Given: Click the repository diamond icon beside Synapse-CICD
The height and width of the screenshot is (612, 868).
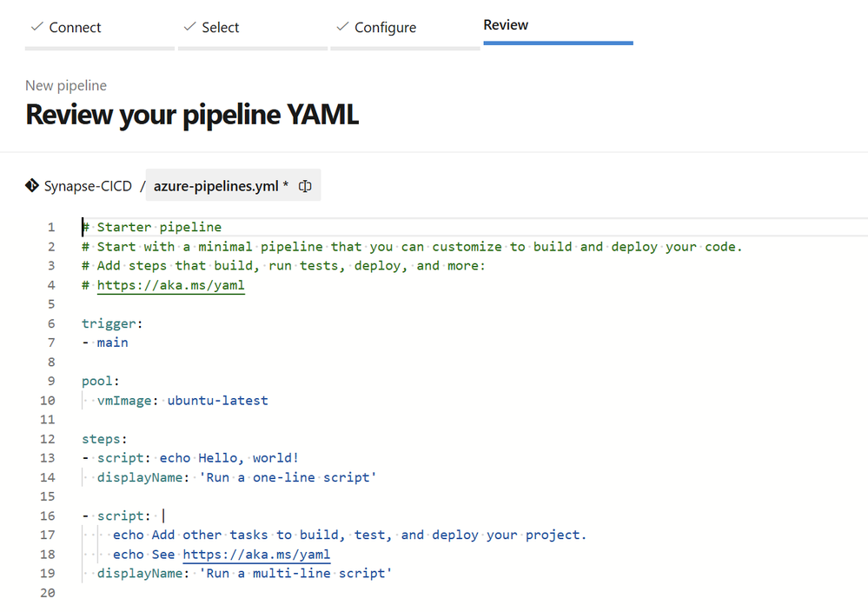Looking at the screenshot, I should click(32, 185).
